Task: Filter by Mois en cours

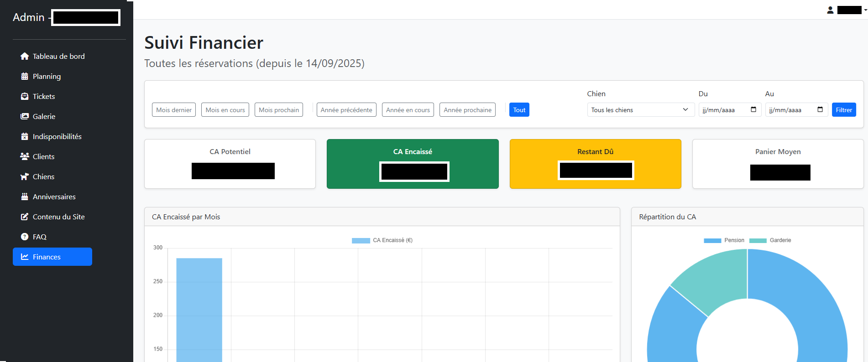Action: 225,110
